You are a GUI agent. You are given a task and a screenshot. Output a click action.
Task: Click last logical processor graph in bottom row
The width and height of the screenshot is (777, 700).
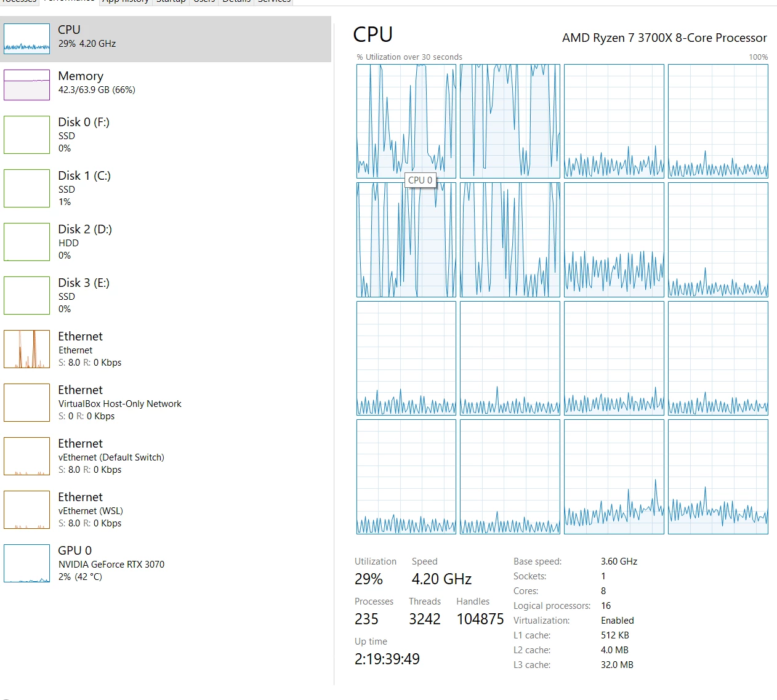pyautogui.click(x=718, y=477)
